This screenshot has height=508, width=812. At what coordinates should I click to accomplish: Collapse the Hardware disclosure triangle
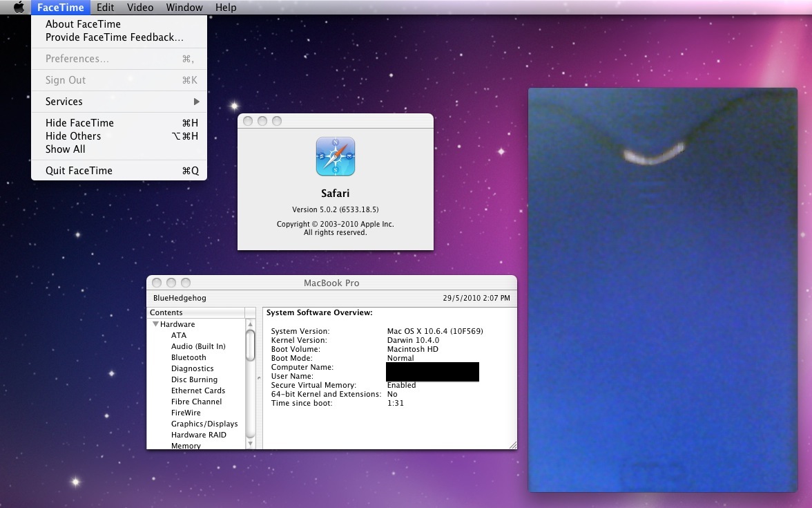(155, 324)
